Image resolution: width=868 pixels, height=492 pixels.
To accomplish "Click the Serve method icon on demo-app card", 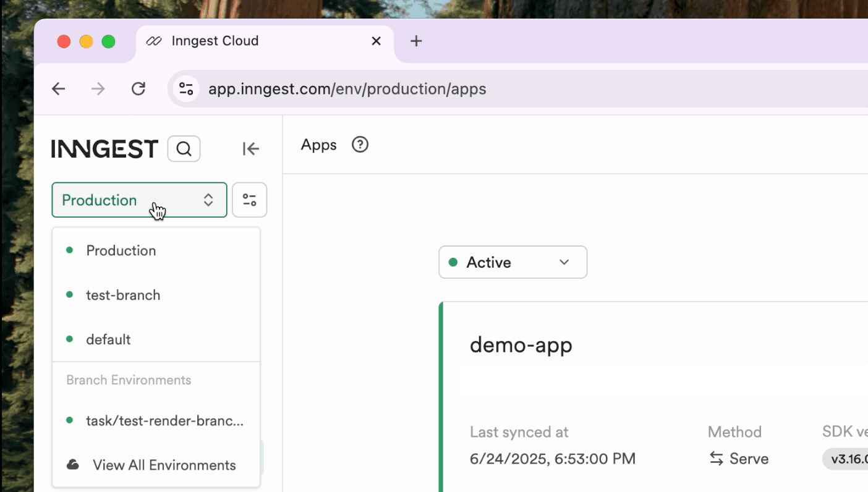I will (x=716, y=459).
